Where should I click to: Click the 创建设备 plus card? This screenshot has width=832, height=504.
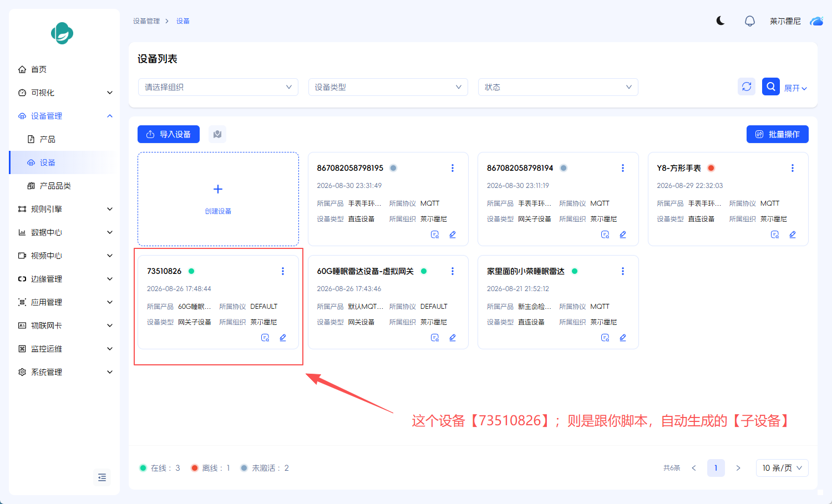218,199
